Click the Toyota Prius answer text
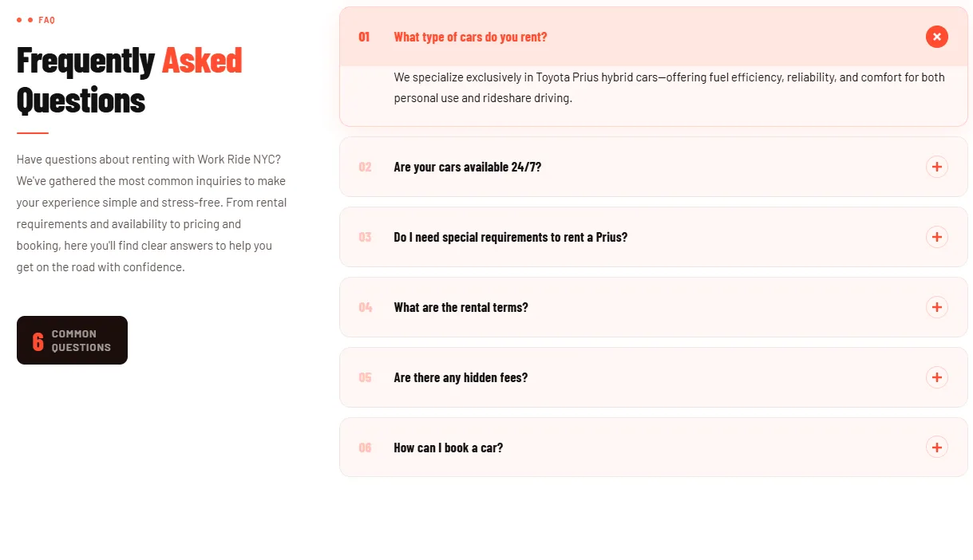Viewport: 973px width, 560px height. [x=669, y=88]
